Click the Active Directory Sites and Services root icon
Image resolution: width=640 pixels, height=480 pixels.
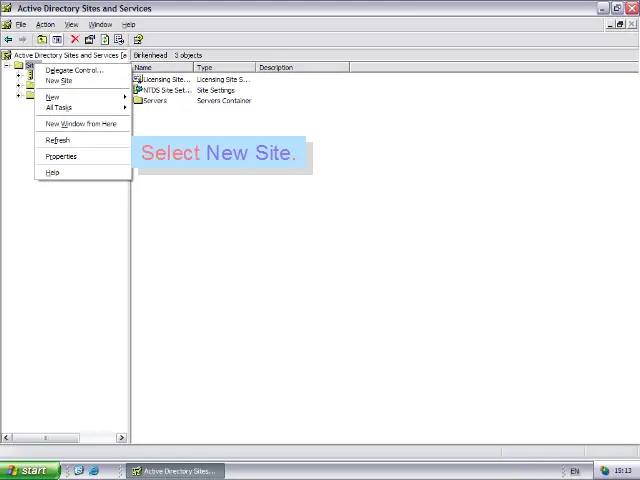tap(7, 55)
